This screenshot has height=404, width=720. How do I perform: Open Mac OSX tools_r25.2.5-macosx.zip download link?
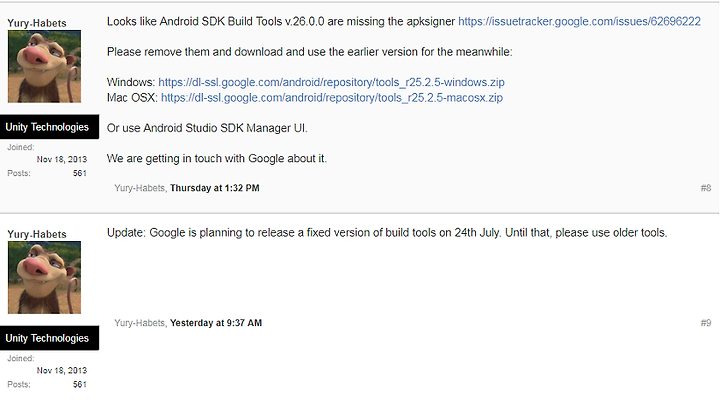click(x=332, y=98)
